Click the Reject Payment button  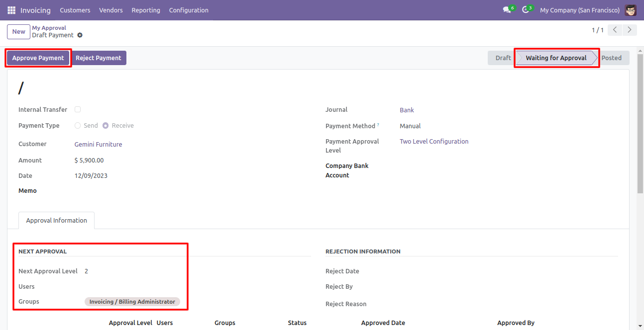99,58
